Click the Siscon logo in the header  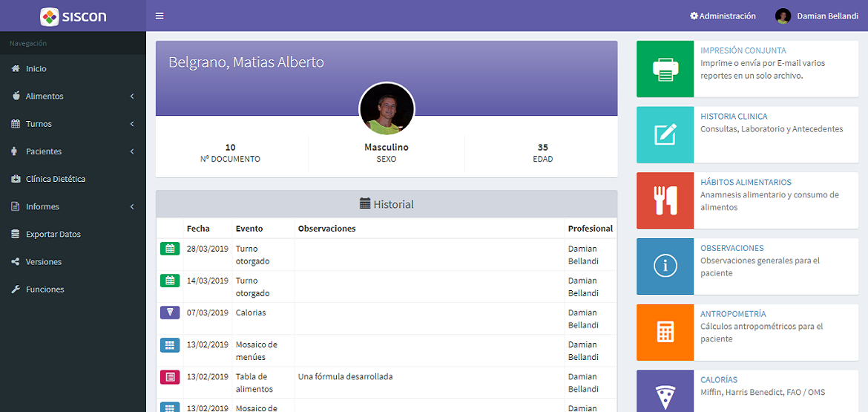pyautogui.click(x=73, y=16)
